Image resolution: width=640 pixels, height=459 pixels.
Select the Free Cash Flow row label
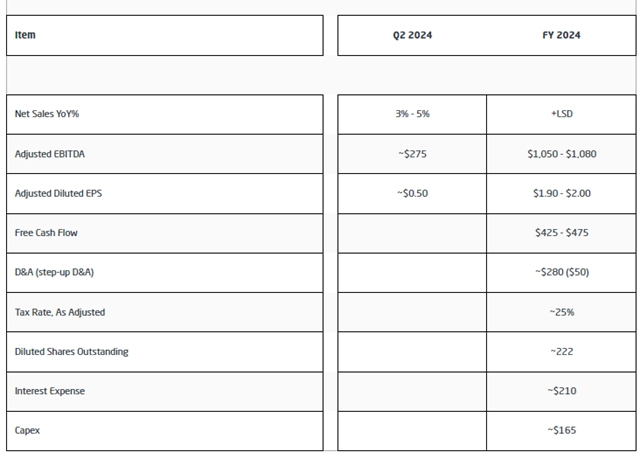[46, 233]
